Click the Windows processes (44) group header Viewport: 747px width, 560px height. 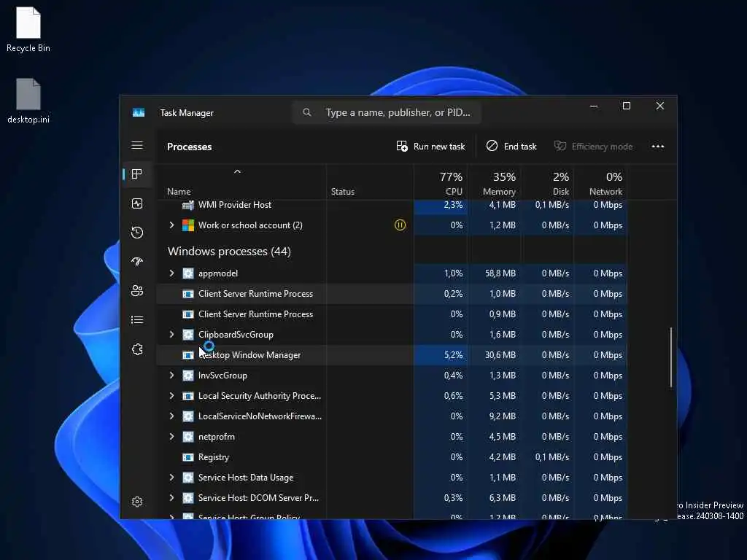(x=229, y=251)
